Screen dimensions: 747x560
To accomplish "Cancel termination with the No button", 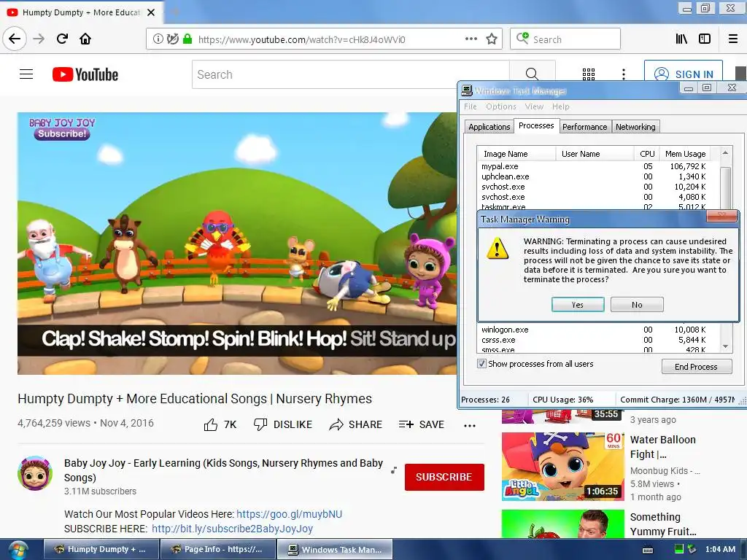I will tap(637, 305).
